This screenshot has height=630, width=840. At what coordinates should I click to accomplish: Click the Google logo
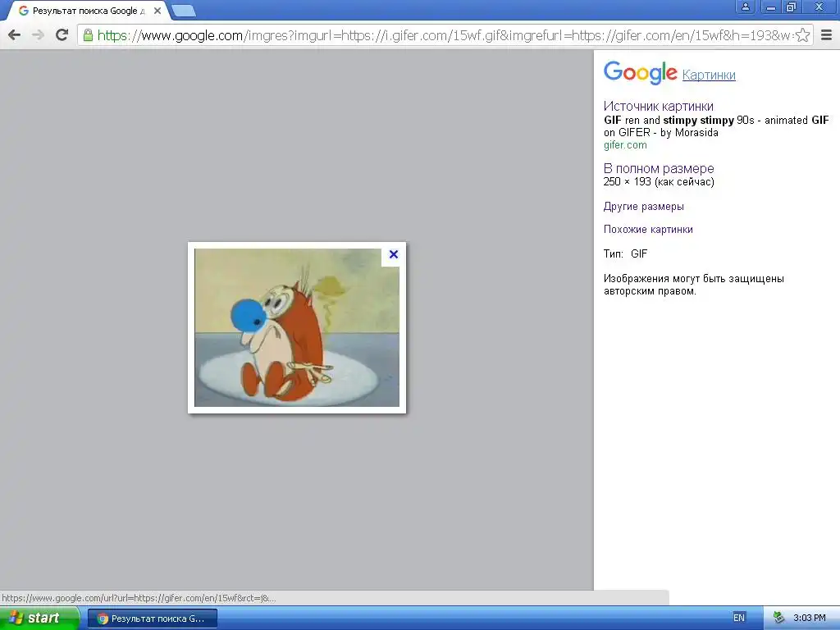pos(640,73)
